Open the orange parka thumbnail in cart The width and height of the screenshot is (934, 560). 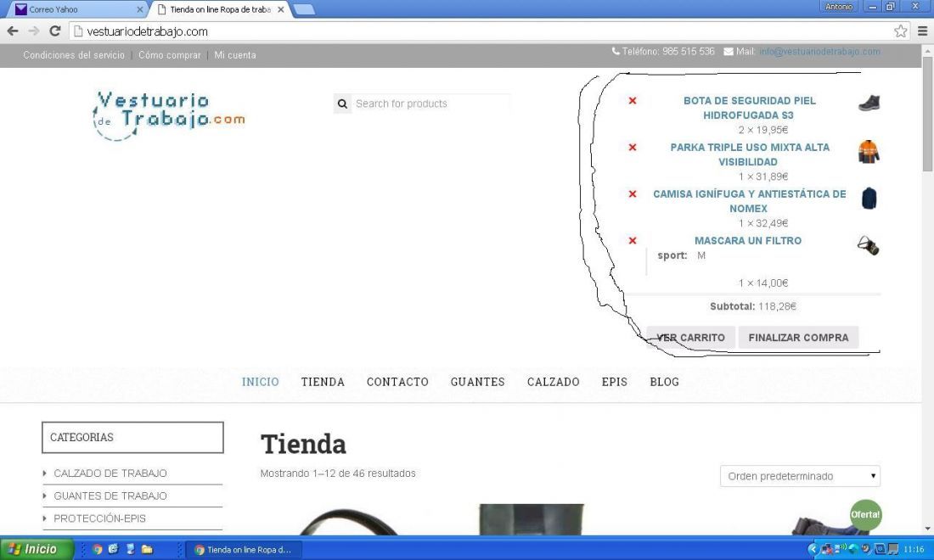pos(869,152)
